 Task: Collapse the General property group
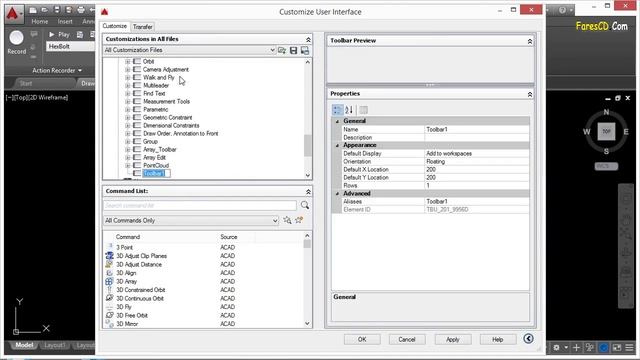(x=337, y=121)
